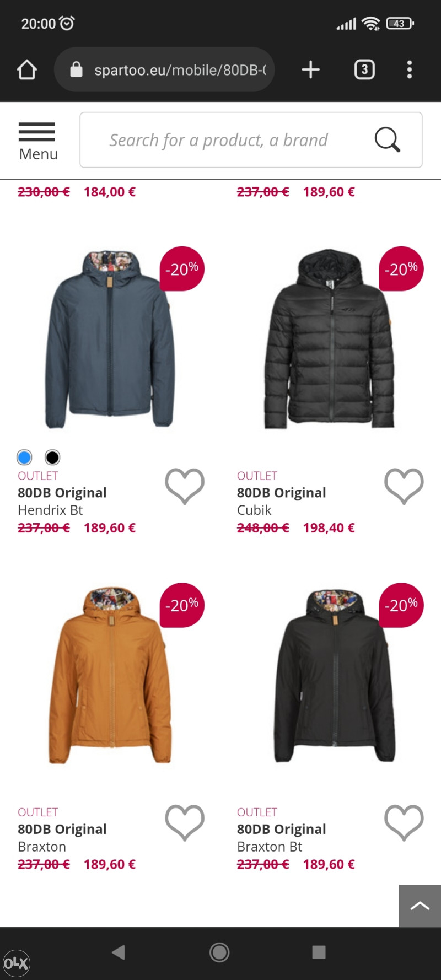Viewport: 441px width, 980px height.
Task: Select black color swatch for Hendrix Bt
Action: point(52,457)
